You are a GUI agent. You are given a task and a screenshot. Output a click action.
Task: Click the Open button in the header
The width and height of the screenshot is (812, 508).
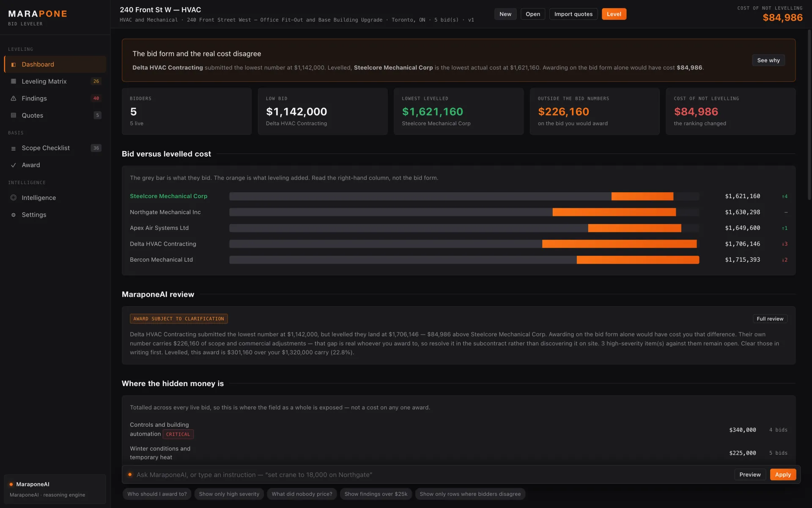point(533,14)
